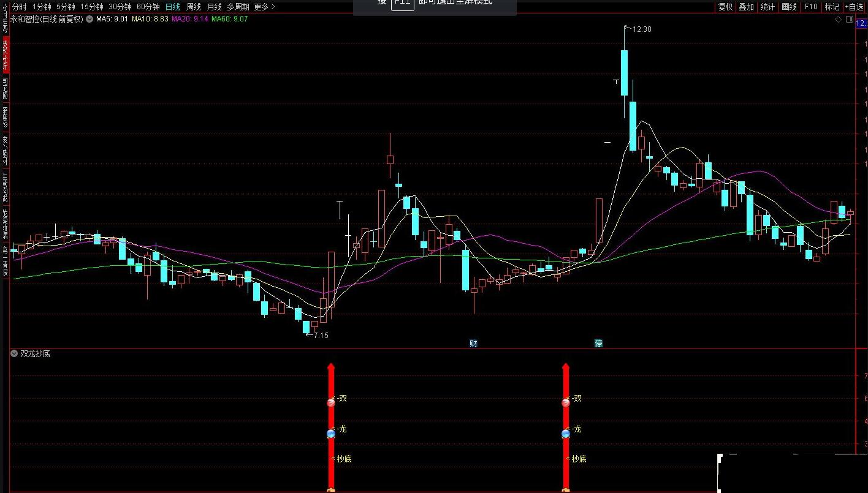868x493 pixels.
Task: Select the 月线 monthly period
Action: pos(214,7)
